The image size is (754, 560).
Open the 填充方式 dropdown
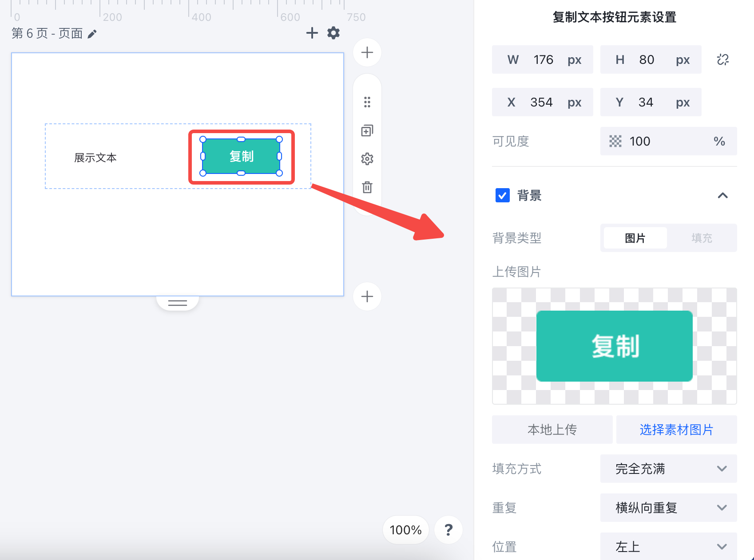669,469
